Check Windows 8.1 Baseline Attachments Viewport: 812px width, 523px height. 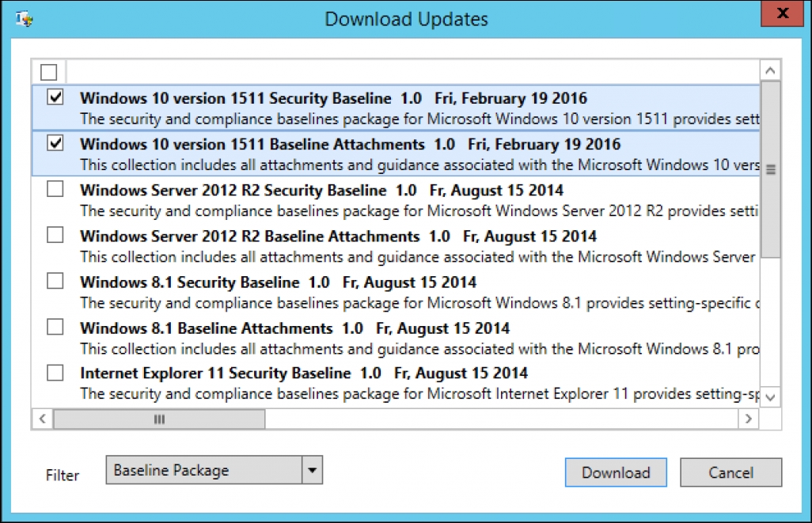click(55, 328)
